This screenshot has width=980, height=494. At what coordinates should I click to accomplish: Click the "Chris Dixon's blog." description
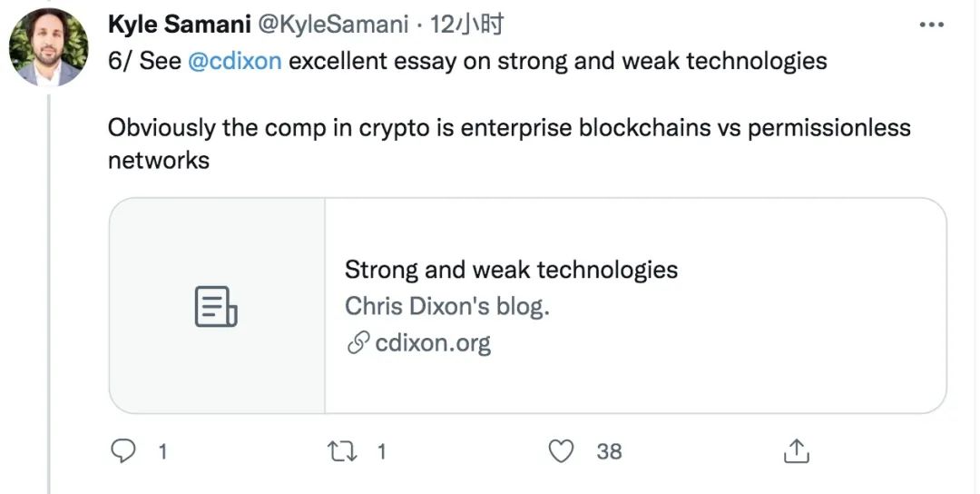[446, 306]
